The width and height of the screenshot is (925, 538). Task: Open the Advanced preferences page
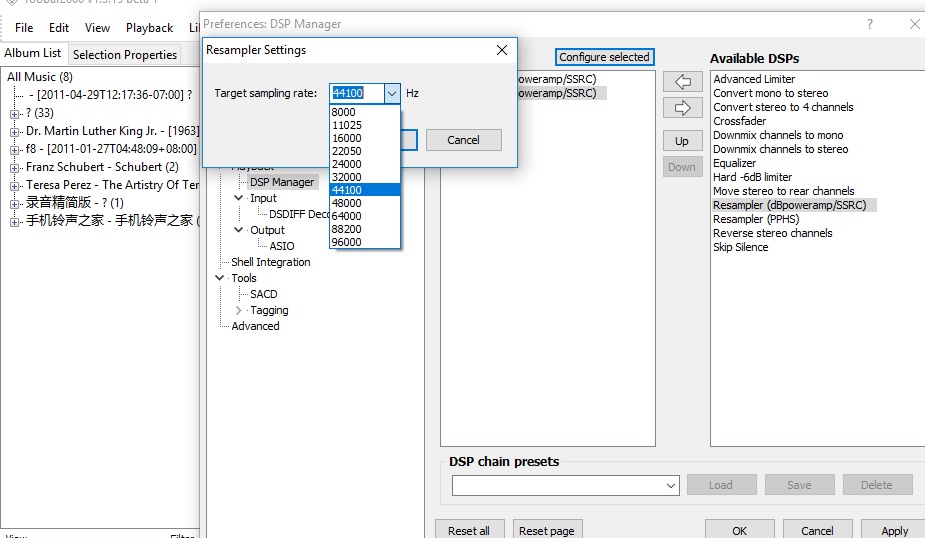coord(255,326)
